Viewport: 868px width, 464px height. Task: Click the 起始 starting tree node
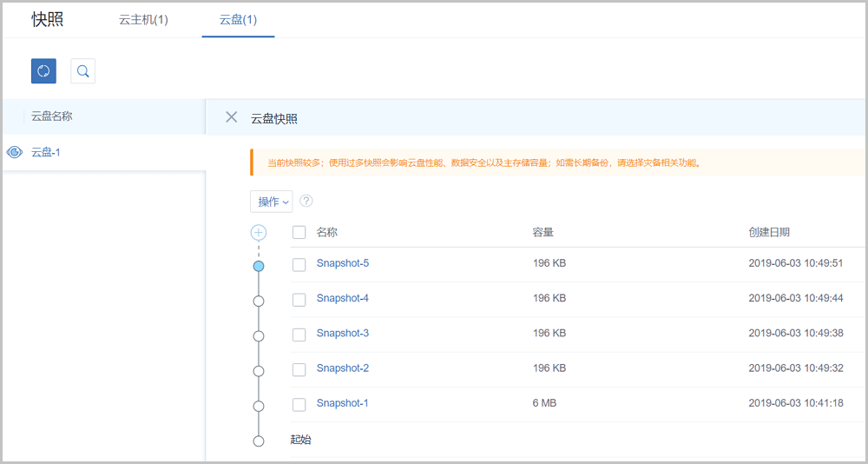click(x=258, y=441)
